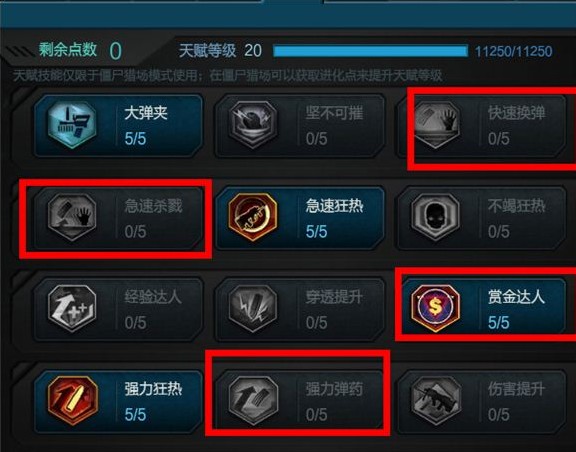
Task: Click the 天赋等级 experience progress bar
Action: (x=370, y=51)
